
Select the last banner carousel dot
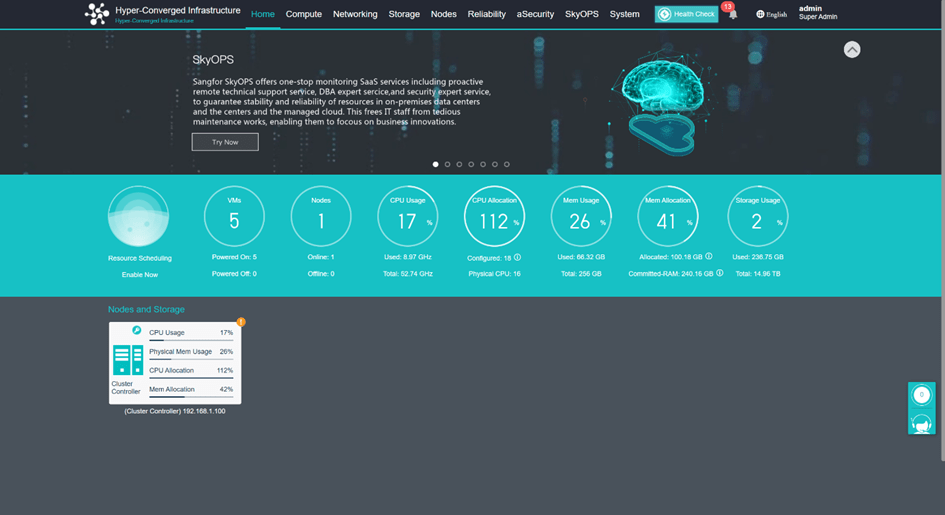507,164
